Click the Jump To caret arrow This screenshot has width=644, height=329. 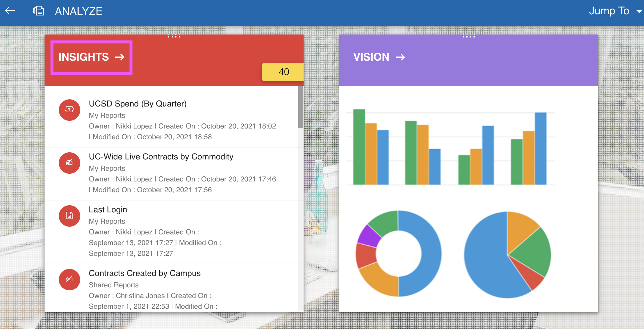click(x=639, y=12)
